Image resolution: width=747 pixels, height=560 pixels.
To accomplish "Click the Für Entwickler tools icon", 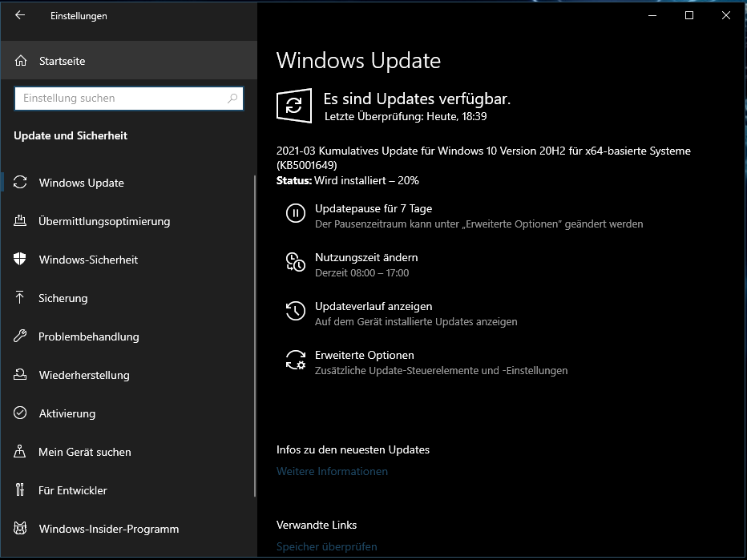I will coord(19,489).
